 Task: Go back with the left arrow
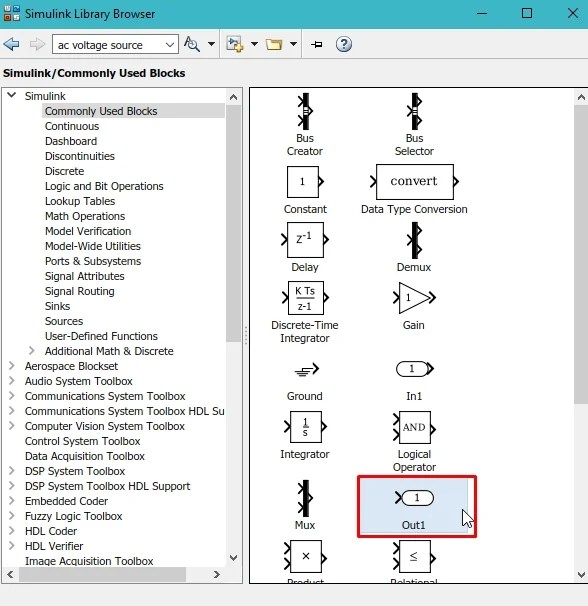(x=12, y=44)
